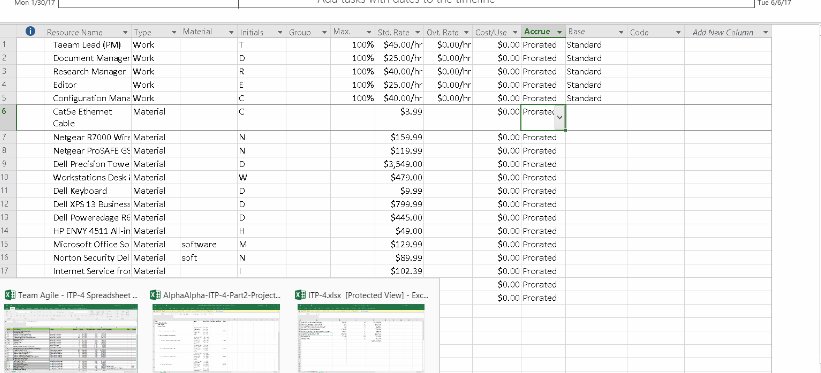Click the Prorated accrue cell for Dell Keyboard
The width and height of the screenshot is (821, 373).
click(x=543, y=191)
